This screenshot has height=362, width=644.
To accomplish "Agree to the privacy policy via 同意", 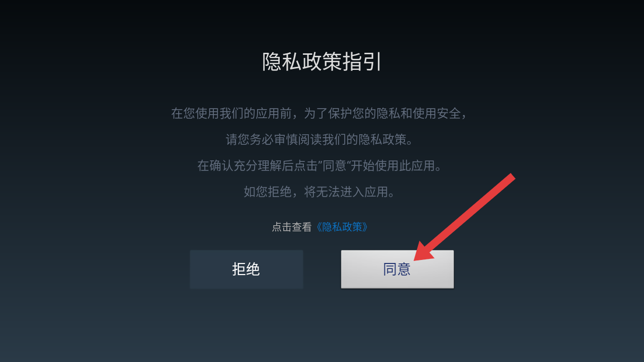I will click(x=397, y=269).
